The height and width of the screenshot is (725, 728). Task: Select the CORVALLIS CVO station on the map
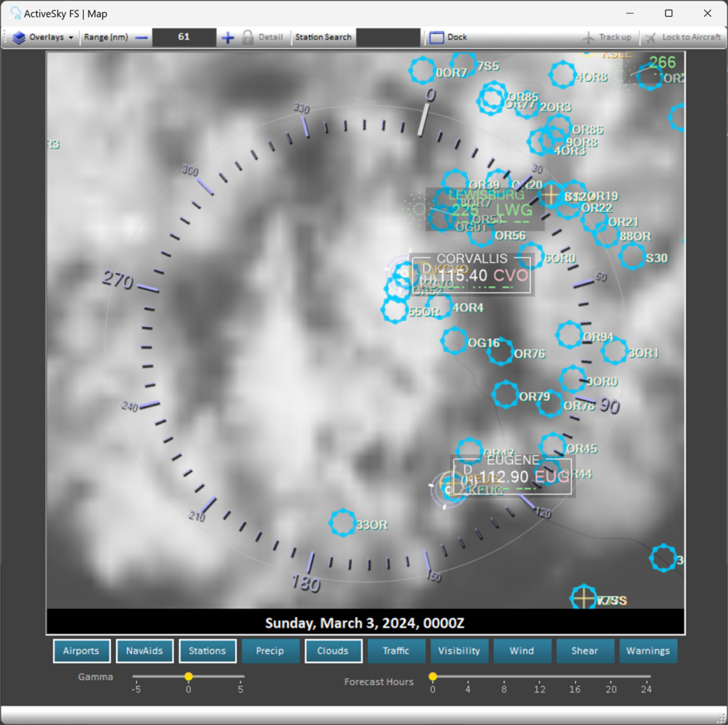coord(471,275)
